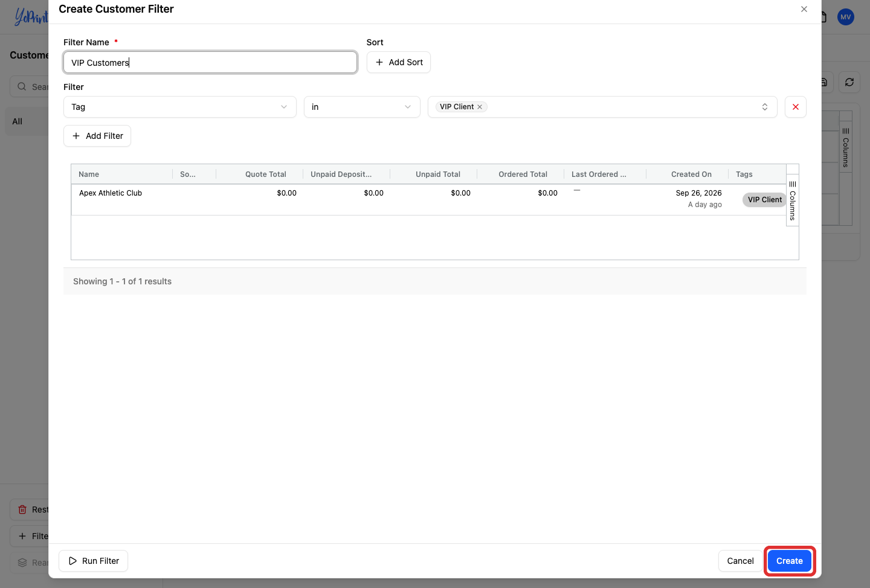Image resolution: width=870 pixels, height=588 pixels.
Task: Sort by the Name column header
Action: point(89,174)
